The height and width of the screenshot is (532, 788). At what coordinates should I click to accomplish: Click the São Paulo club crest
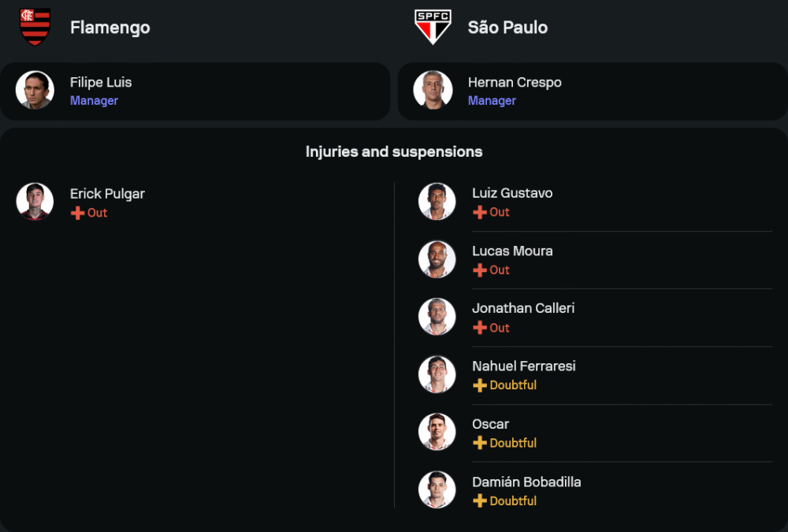click(x=433, y=27)
